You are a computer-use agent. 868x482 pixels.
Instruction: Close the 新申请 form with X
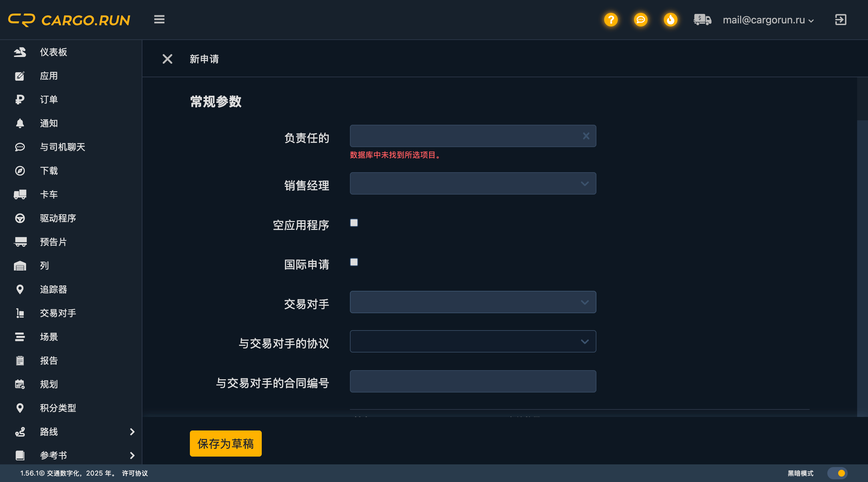(x=167, y=59)
